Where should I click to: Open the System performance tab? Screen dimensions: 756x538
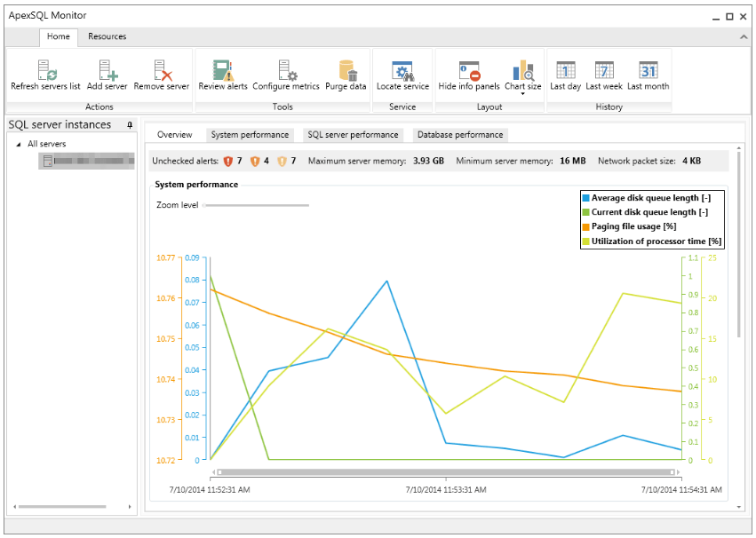250,135
